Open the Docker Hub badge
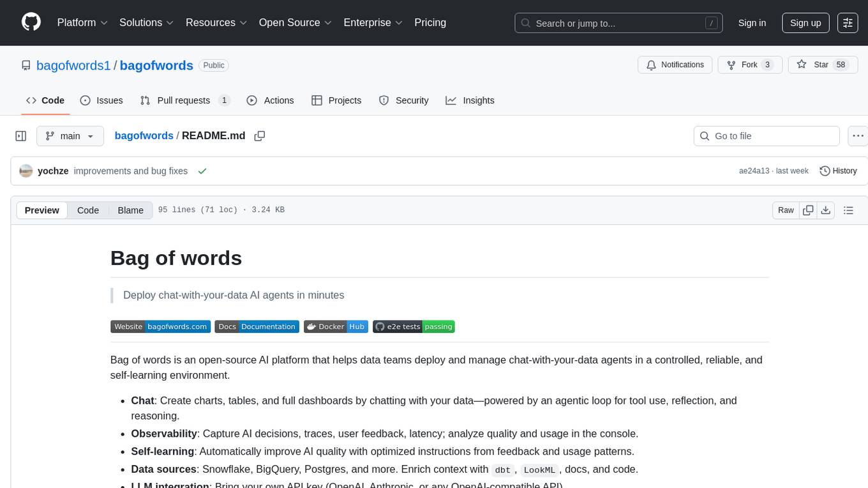Viewport: 868px width, 488px height. pos(336,326)
